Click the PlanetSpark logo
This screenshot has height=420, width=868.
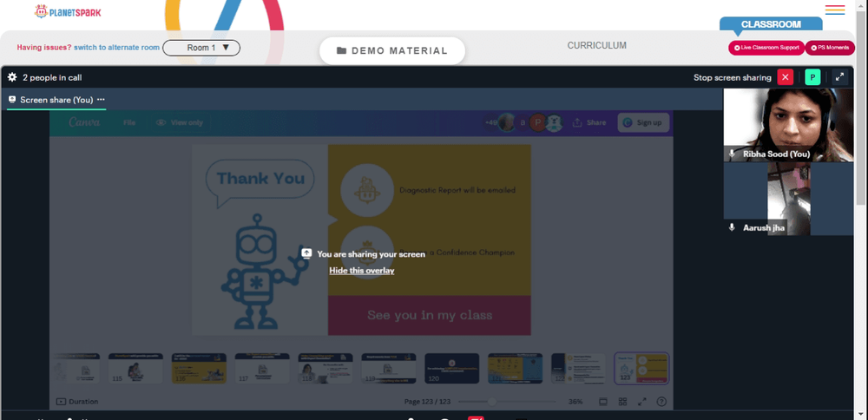coord(68,11)
